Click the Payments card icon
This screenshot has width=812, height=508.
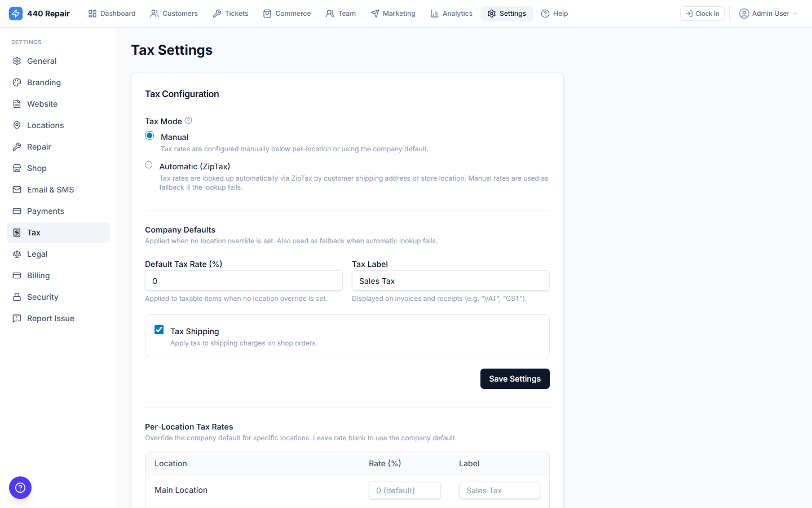[x=17, y=211]
